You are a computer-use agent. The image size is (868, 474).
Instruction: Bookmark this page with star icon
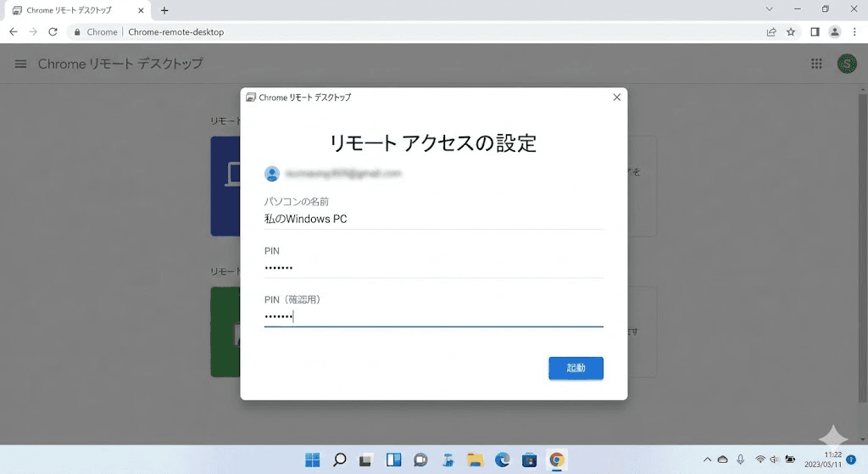tap(791, 32)
